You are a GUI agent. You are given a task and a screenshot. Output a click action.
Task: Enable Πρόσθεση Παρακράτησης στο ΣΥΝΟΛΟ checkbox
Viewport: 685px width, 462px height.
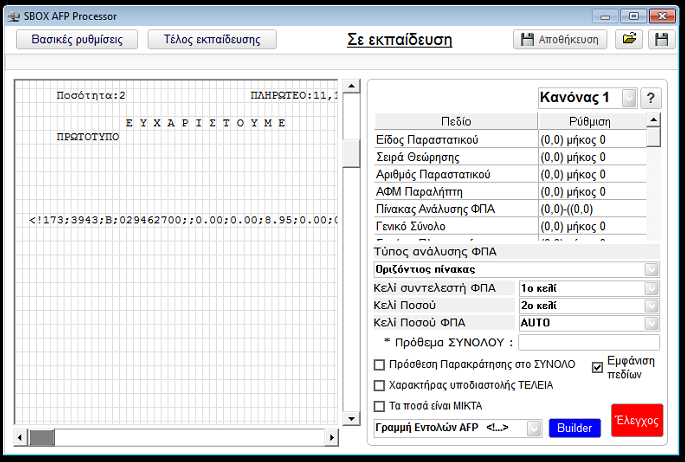[379, 365]
